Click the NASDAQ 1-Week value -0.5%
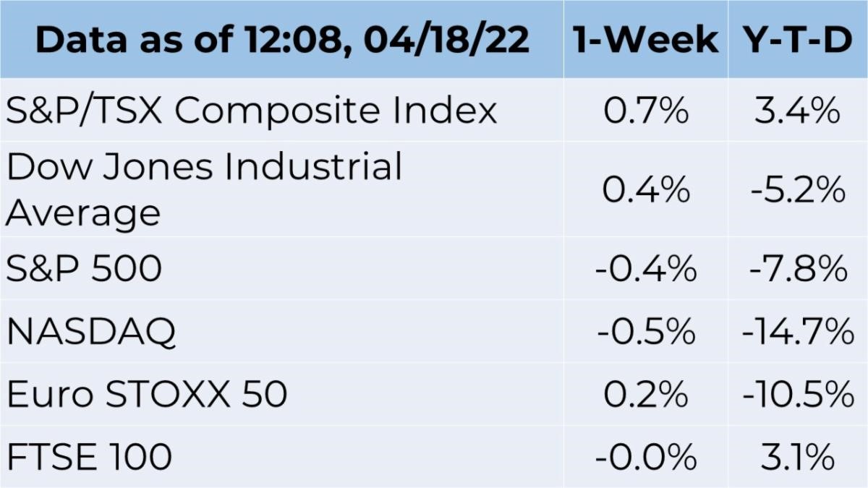Viewport: 868px width, 488px height. (x=646, y=332)
